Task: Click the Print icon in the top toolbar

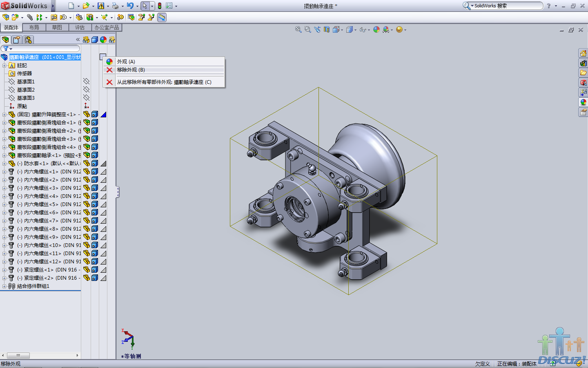Action: pyautogui.click(x=116, y=6)
